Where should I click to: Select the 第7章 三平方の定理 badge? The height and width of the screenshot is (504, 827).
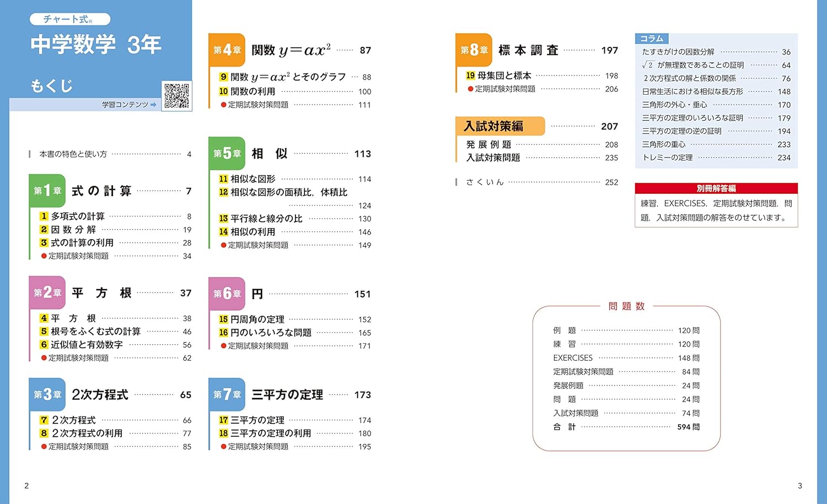[227, 394]
